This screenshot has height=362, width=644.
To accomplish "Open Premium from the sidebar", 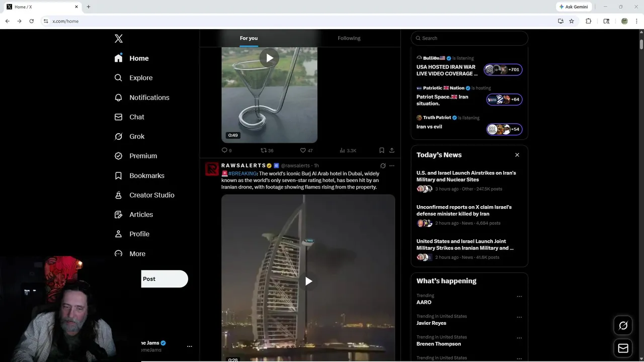I will click(136, 156).
